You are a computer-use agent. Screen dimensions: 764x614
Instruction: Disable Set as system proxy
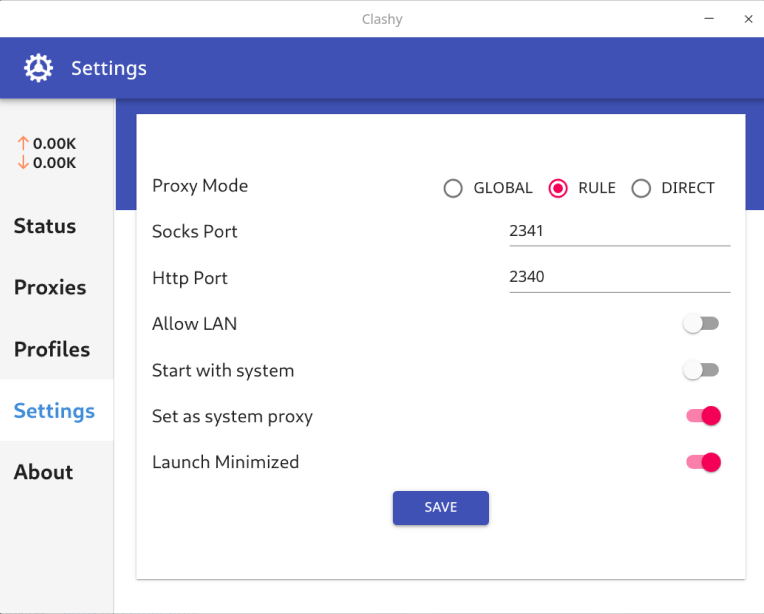click(x=703, y=416)
